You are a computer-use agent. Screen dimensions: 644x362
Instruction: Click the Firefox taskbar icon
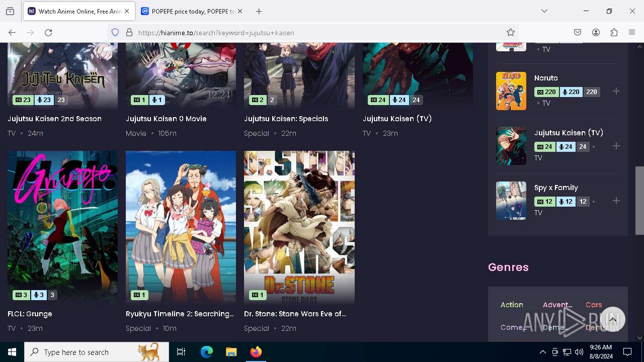[256, 352]
